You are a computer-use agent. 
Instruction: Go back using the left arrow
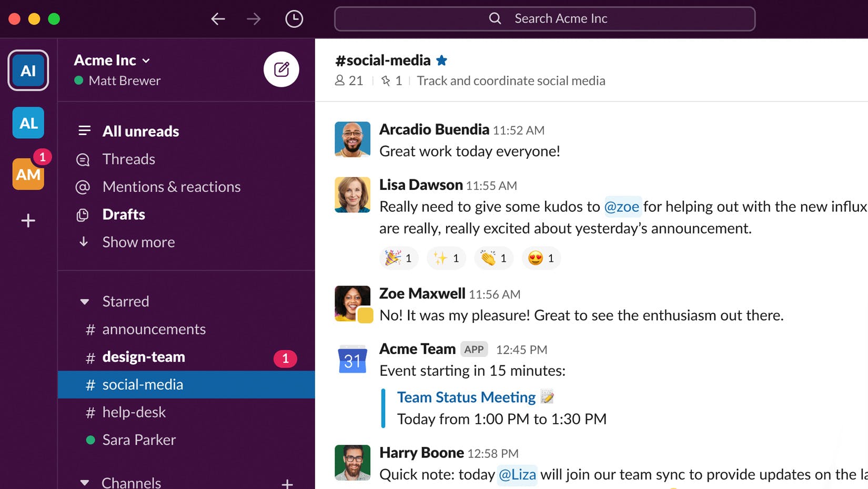[218, 19]
